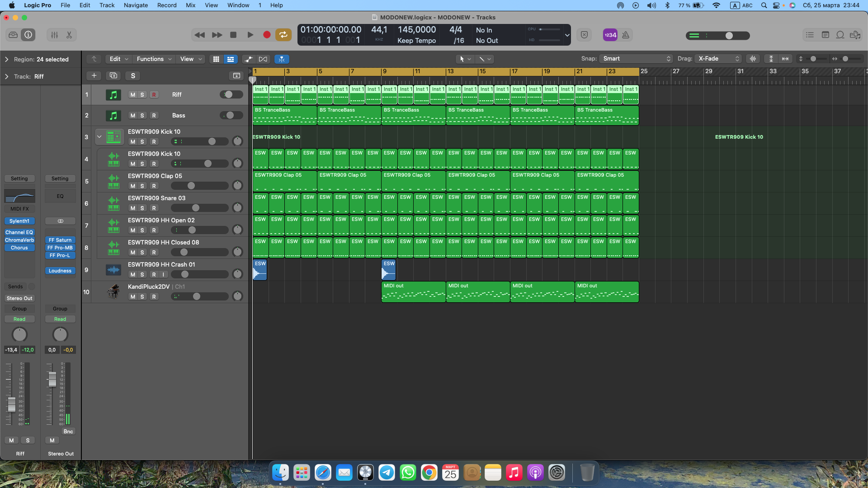The width and height of the screenshot is (868, 488).
Task: Select the first BS TranceBass region
Action: [x=285, y=115]
